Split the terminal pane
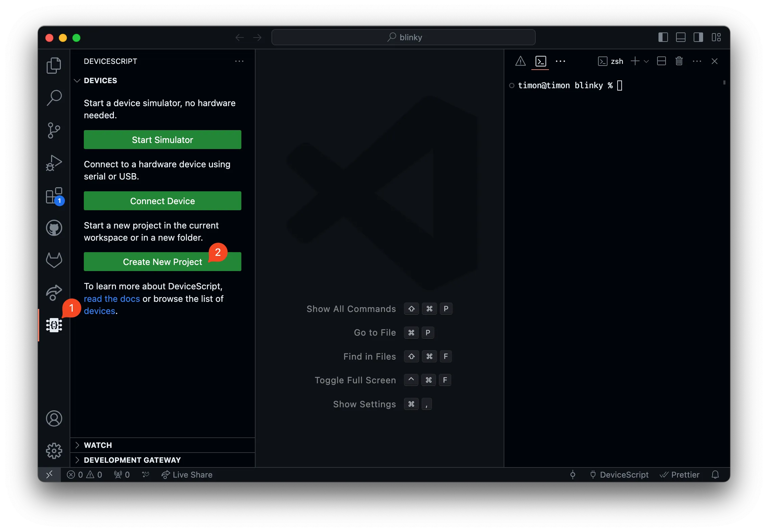 [661, 61]
